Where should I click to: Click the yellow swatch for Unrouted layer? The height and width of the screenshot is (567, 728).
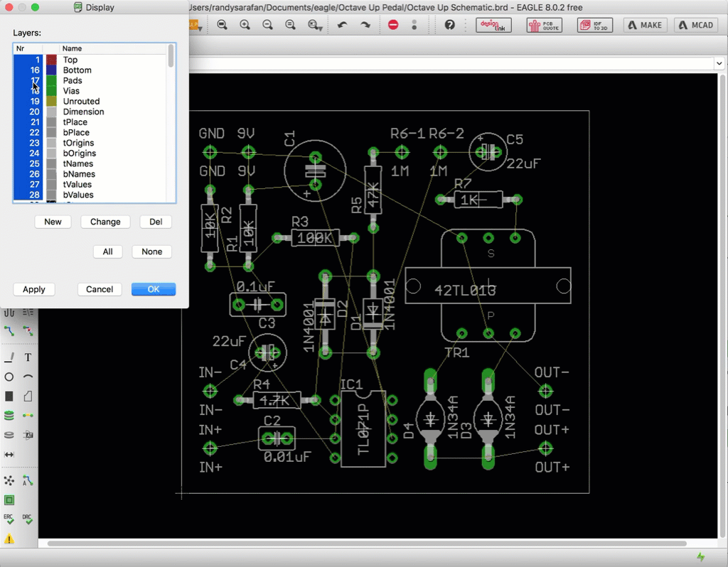[x=51, y=101]
